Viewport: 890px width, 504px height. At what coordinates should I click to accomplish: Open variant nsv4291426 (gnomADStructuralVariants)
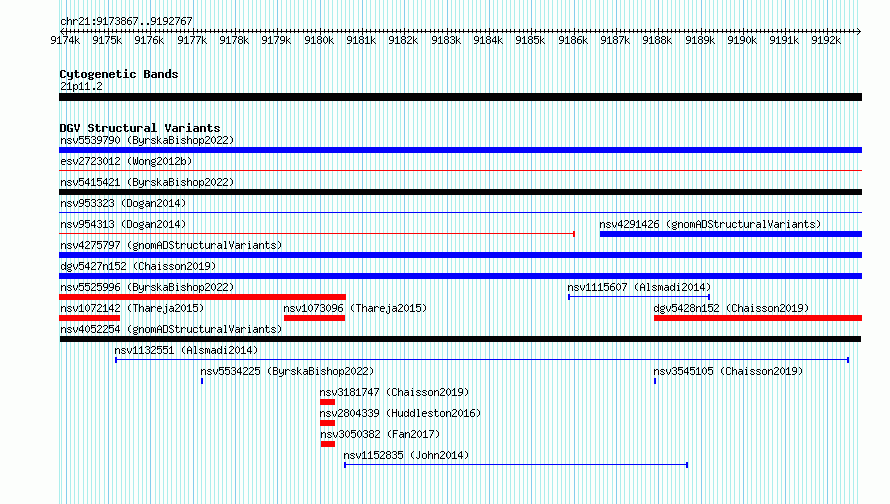point(710,224)
